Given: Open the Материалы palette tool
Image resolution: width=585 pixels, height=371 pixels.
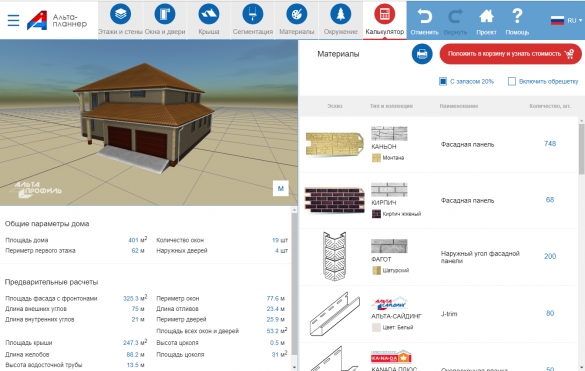Looking at the screenshot, I should (297, 19).
